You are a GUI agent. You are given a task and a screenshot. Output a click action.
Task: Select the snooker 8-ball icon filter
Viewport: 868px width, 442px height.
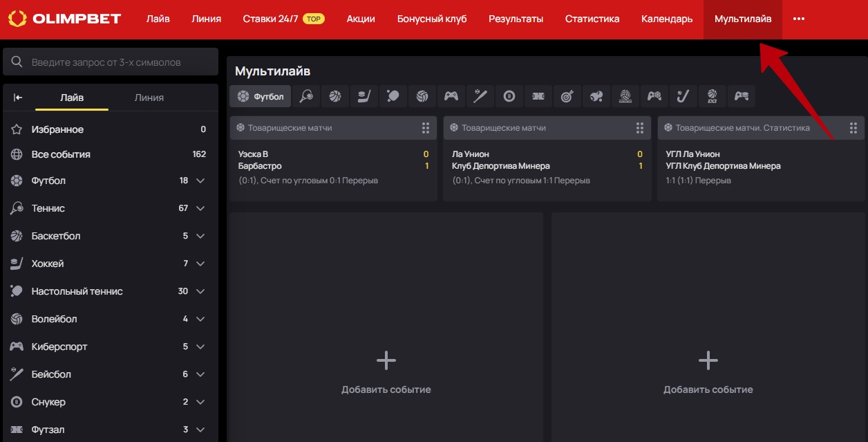509,97
